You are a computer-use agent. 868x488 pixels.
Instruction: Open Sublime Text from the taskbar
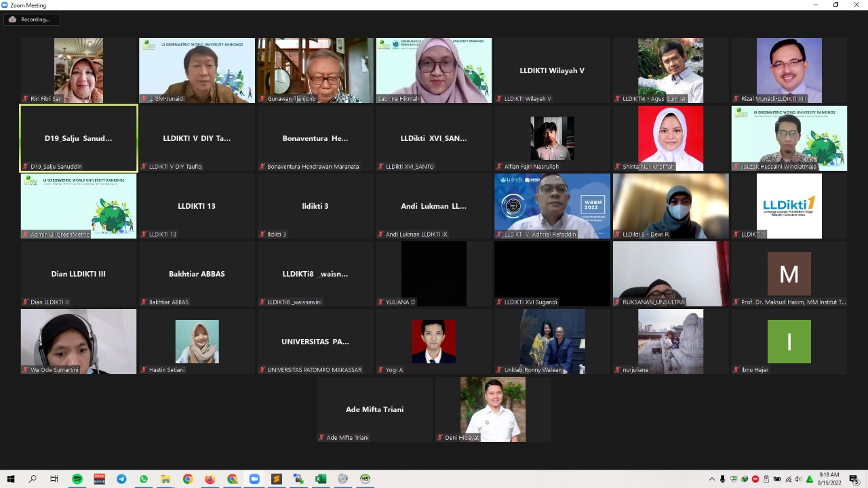pyautogui.click(x=276, y=479)
